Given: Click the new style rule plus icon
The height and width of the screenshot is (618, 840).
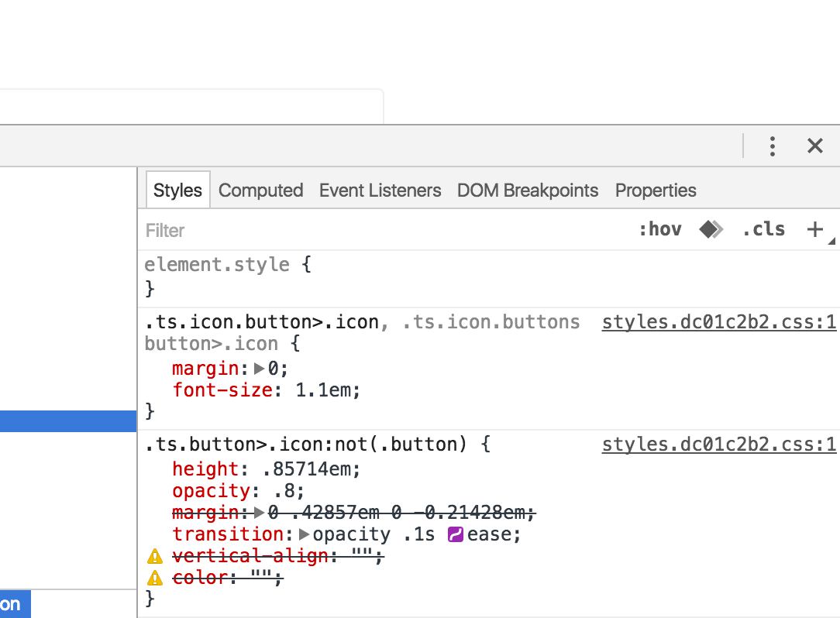Looking at the screenshot, I should pyautogui.click(x=814, y=229).
